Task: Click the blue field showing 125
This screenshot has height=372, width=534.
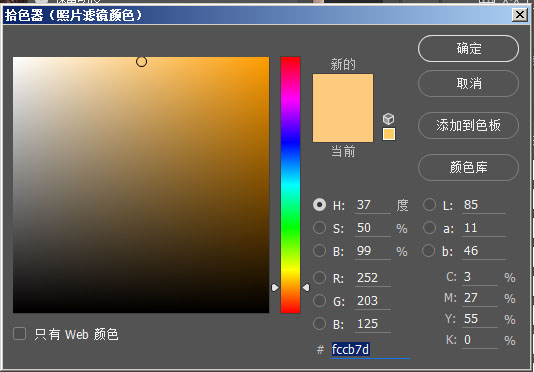Action: click(x=373, y=324)
